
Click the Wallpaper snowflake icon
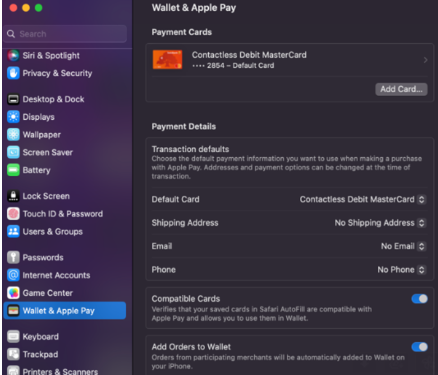point(13,134)
